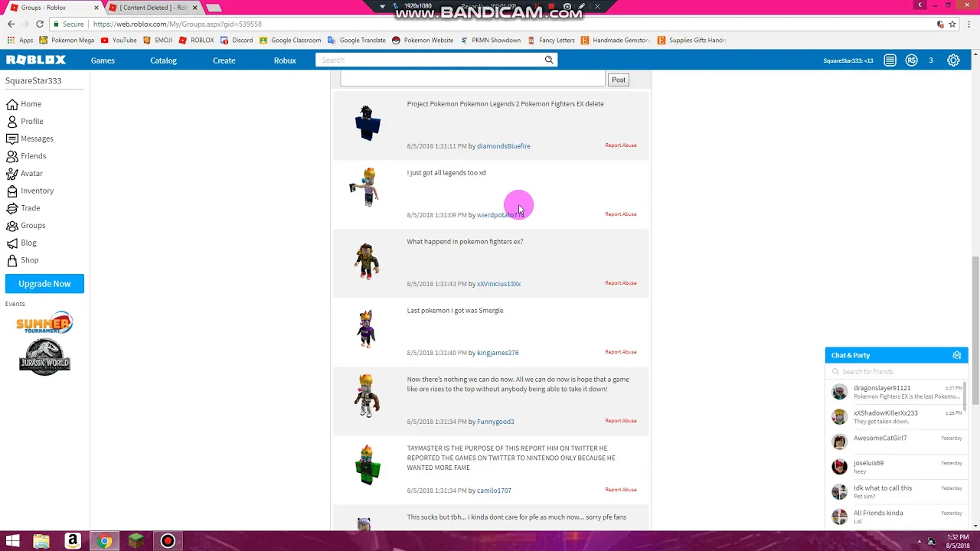
Task: Reload the page with the refresh icon
Action: (x=40, y=24)
